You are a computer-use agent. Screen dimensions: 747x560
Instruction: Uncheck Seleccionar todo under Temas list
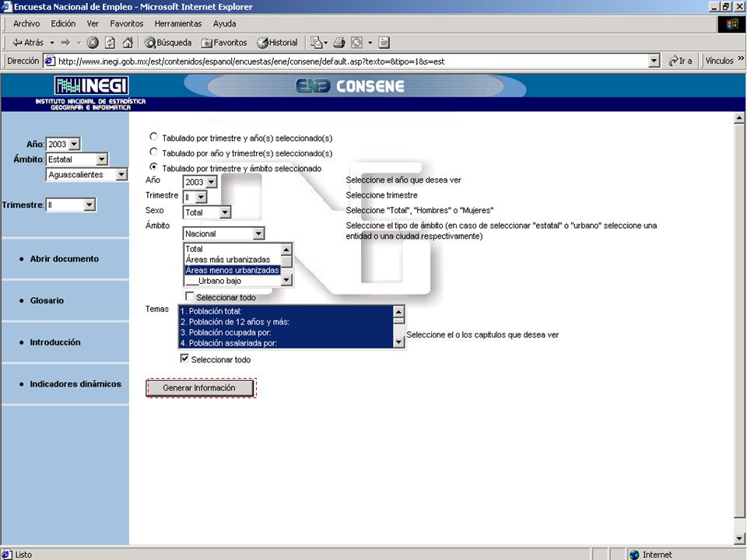[184, 359]
